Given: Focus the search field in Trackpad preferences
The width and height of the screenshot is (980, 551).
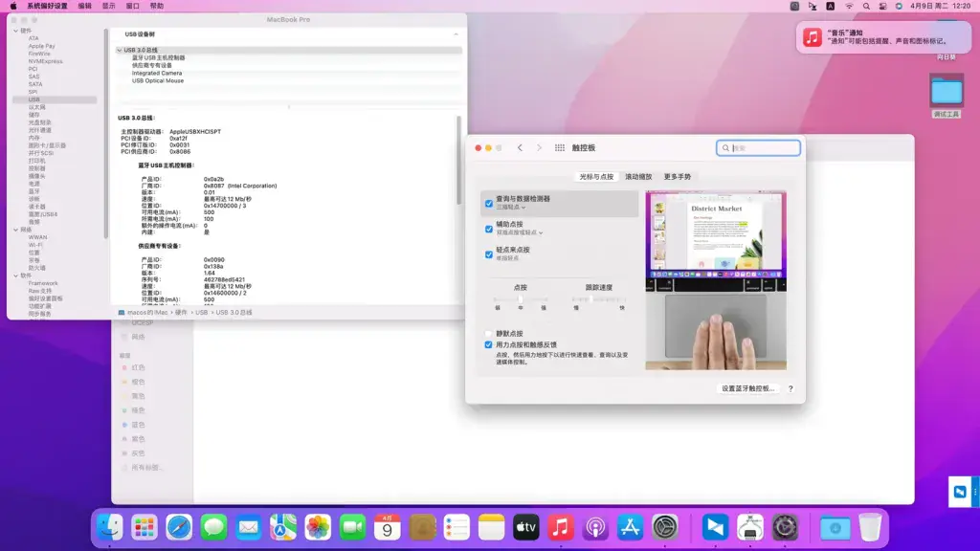Looking at the screenshot, I should [758, 148].
